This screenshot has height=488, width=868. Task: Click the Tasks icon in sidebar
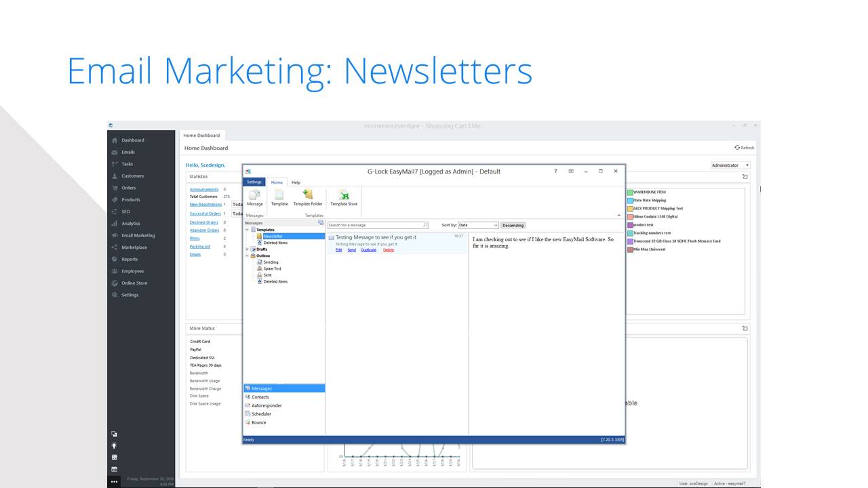tap(115, 164)
